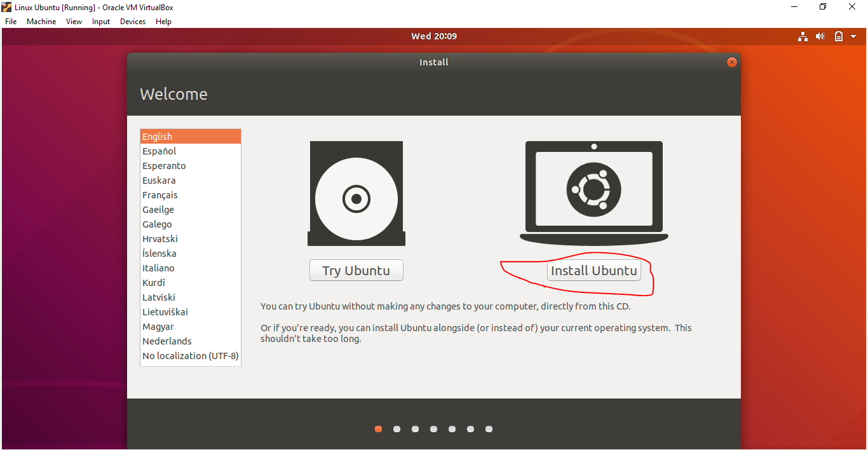868x450 pixels.
Task: Open the network icon in top panel
Action: pyautogui.click(x=803, y=36)
